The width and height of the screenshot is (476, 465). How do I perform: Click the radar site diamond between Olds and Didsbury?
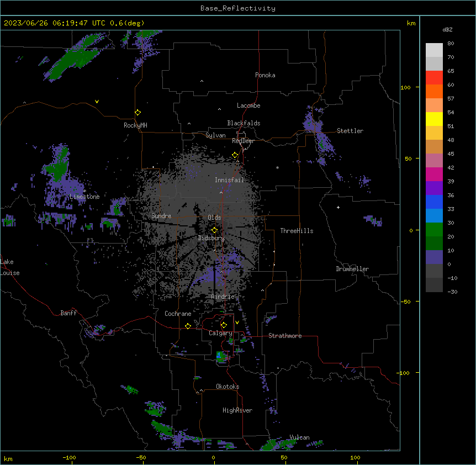click(215, 230)
